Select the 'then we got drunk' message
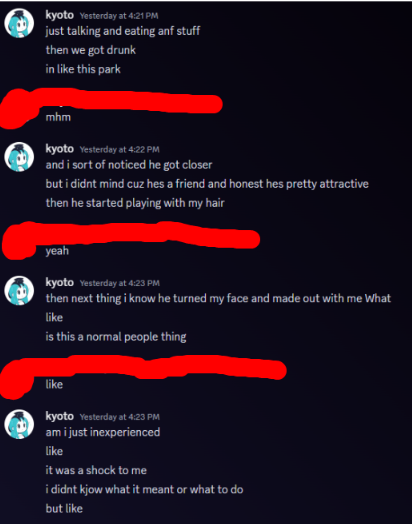412x524 pixels. (x=91, y=50)
